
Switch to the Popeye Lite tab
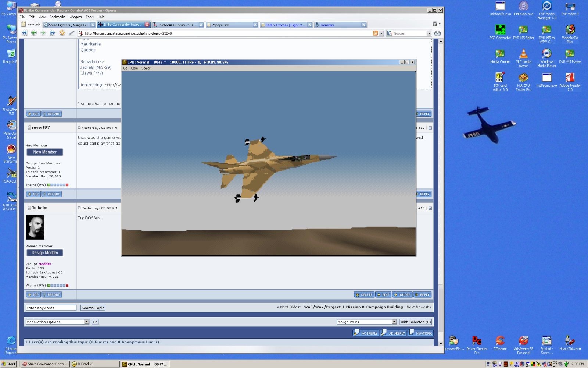click(232, 25)
